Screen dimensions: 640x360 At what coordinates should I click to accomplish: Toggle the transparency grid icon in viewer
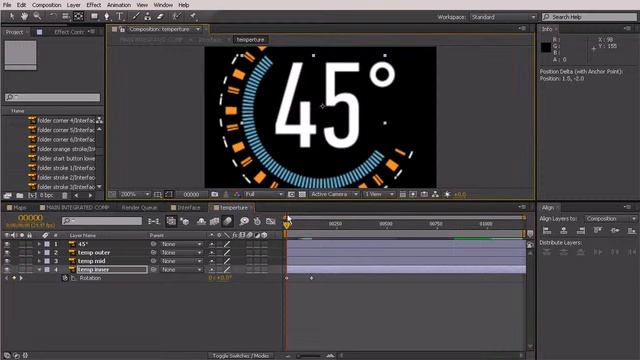[x=302, y=194]
